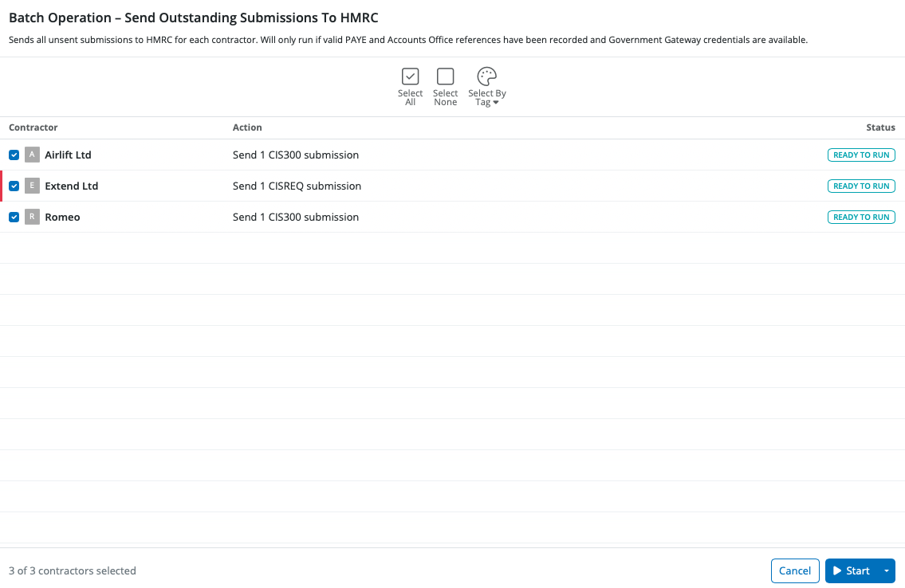Select the Romeo contractor name
The width and height of the screenshot is (905, 588).
click(x=62, y=217)
